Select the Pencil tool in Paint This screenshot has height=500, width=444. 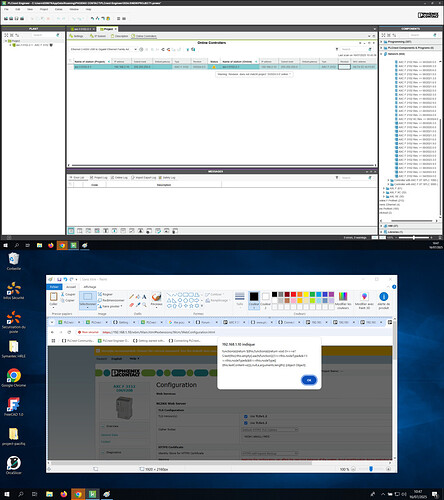pyautogui.click(x=131, y=296)
